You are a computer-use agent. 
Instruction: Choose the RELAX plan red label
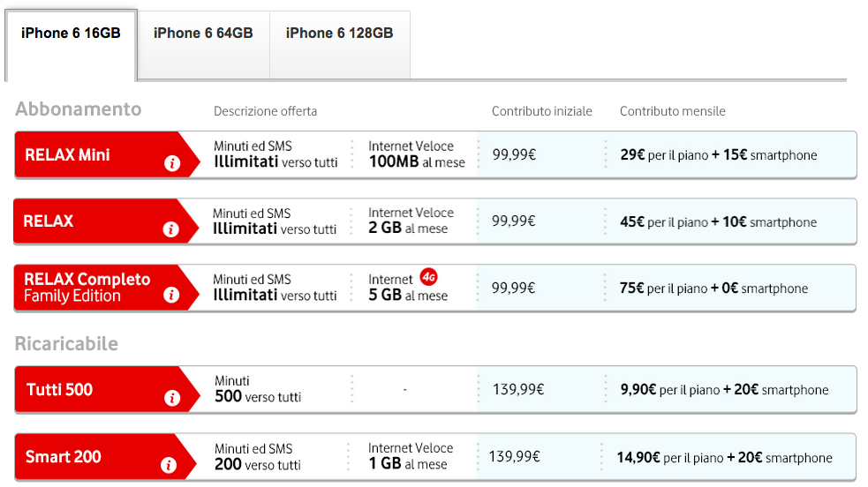(49, 221)
